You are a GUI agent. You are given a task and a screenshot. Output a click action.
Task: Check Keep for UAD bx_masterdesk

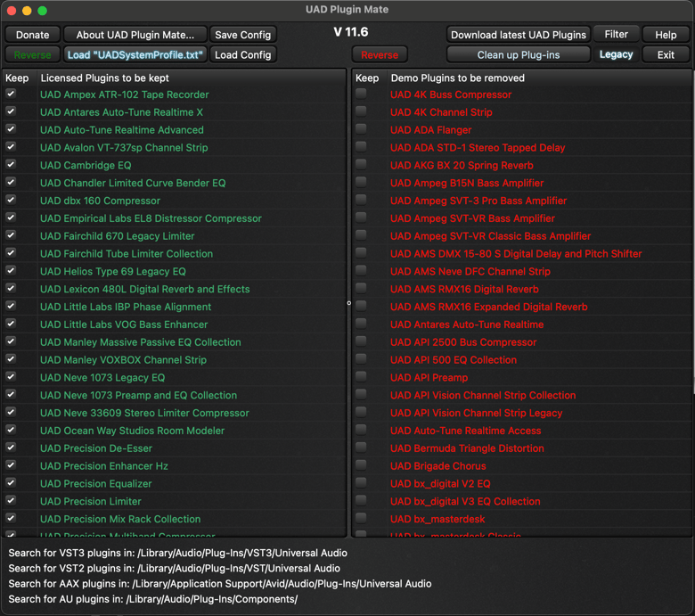(x=361, y=519)
